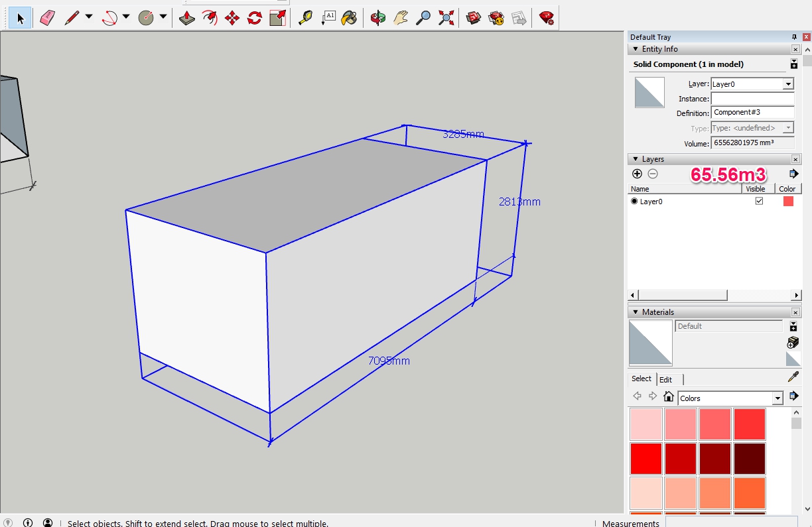The image size is (812, 527).
Task: Choose the Paint Bucket tool
Action: click(x=349, y=18)
